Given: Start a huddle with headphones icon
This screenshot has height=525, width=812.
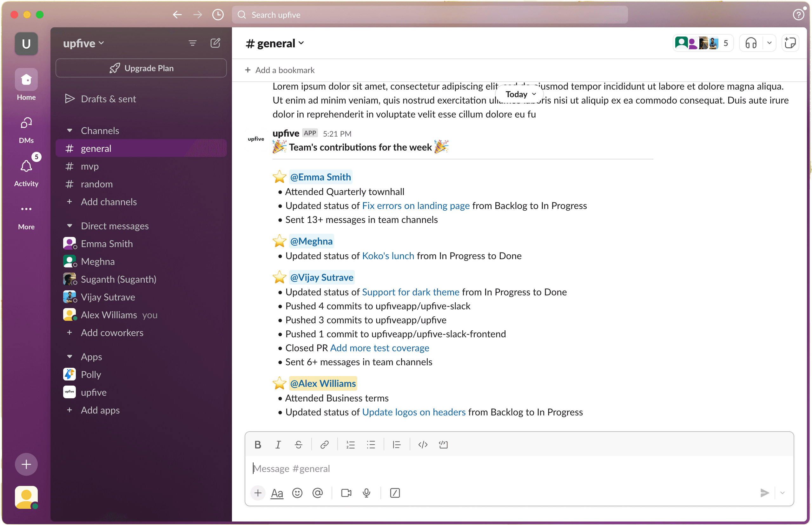Looking at the screenshot, I should [x=751, y=43].
